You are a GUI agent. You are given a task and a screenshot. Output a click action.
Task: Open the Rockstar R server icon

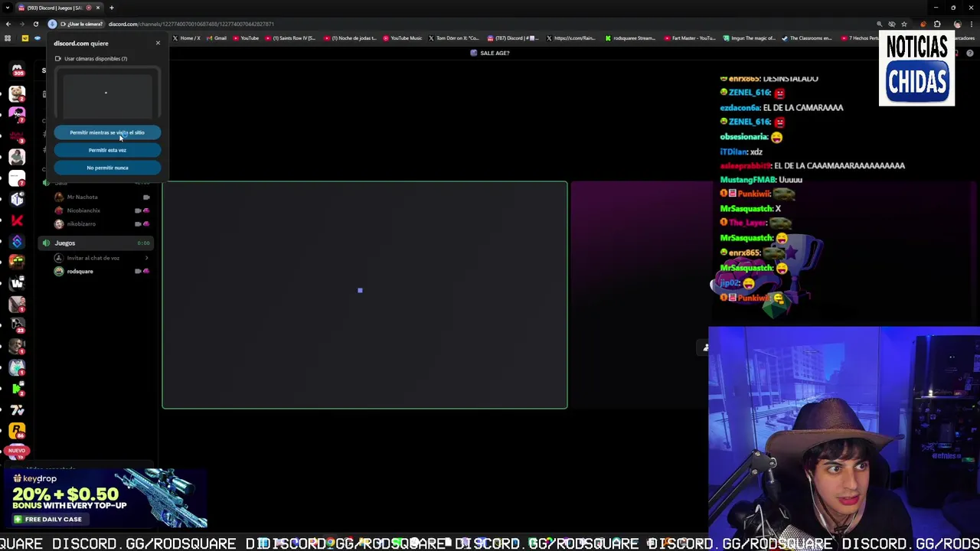(x=17, y=432)
